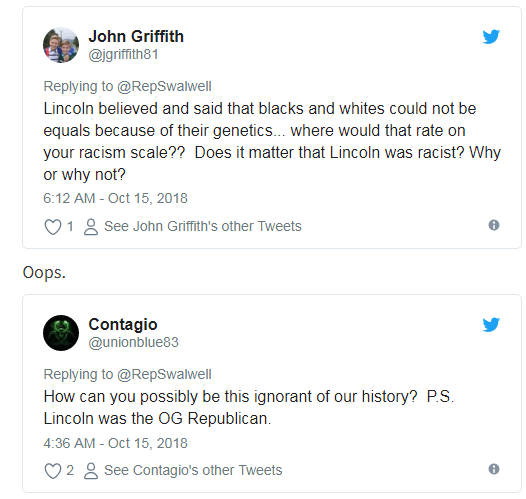The image size is (526, 499).
Task: Click person icon beside Contagio's other Tweets
Action: click(x=91, y=471)
